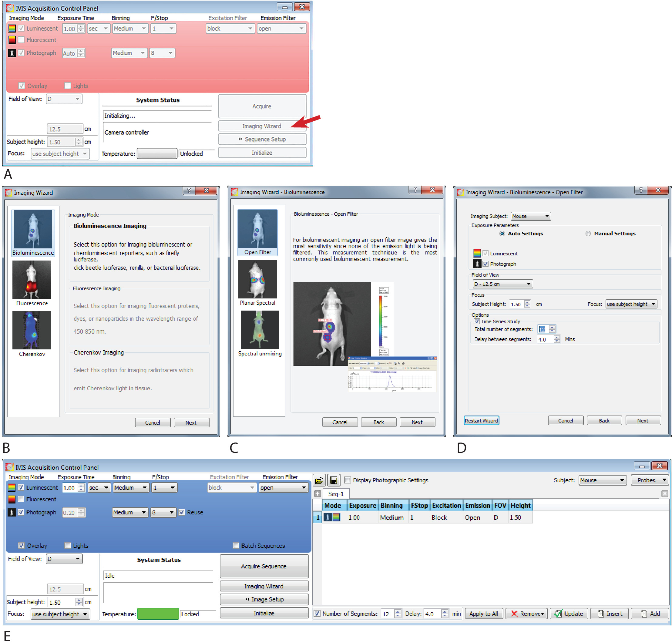Click the open folder icon above the sequence table
The image size is (672, 643).
click(x=319, y=480)
